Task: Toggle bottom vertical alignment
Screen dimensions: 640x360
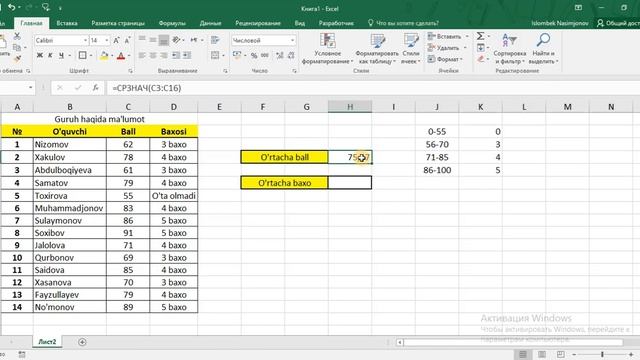Action: point(164,40)
